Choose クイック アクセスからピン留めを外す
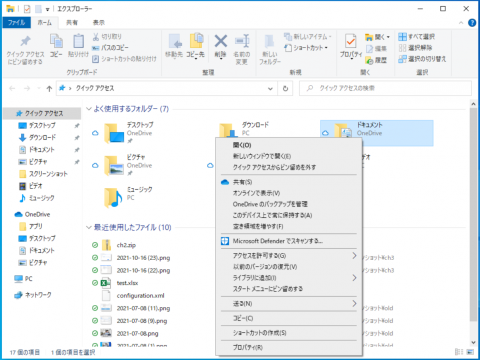 (289, 167)
